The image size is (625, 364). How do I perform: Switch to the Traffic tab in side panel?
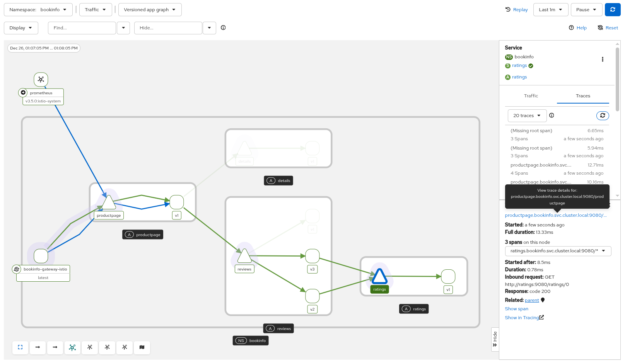531,96
